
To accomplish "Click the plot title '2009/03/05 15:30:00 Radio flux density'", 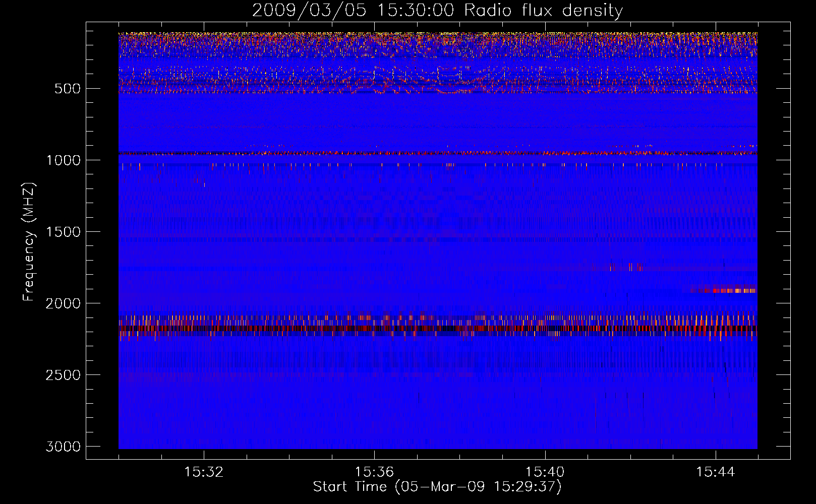I will pos(437,10).
